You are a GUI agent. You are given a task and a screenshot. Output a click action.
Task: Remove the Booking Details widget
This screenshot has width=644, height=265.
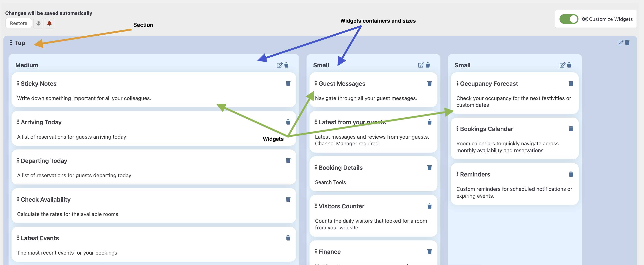click(x=430, y=167)
